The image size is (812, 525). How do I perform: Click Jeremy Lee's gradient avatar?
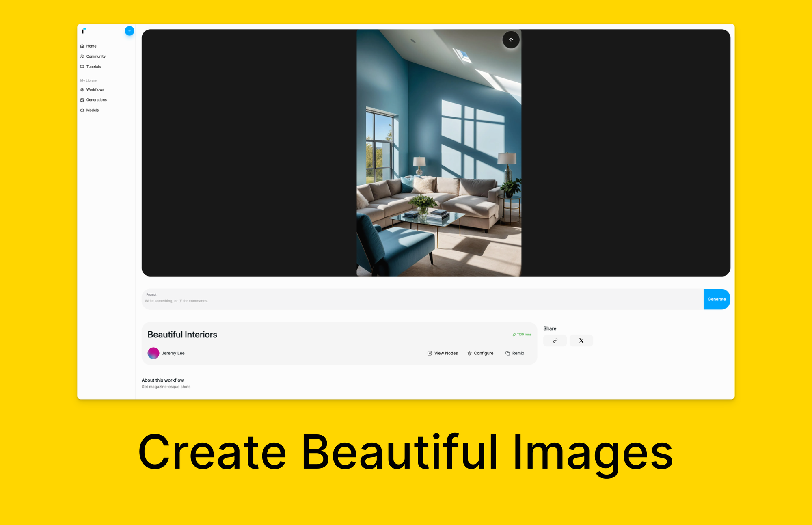pyautogui.click(x=153, y=353)
